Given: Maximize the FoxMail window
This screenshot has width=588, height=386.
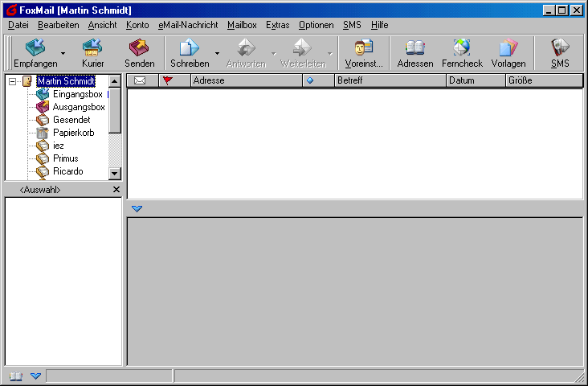Looking at the screenshot, I should pyautogui.click(x=561, y=10).
